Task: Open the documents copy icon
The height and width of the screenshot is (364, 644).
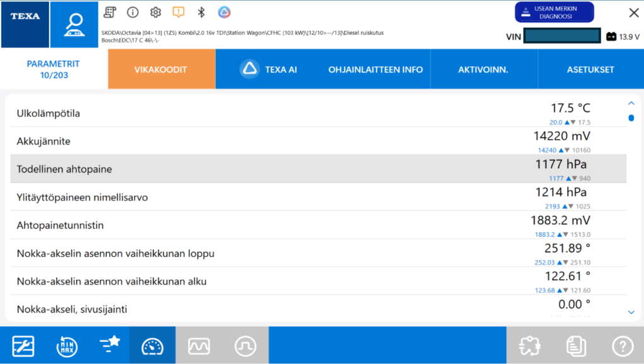Action: click(x=576, y=346)
